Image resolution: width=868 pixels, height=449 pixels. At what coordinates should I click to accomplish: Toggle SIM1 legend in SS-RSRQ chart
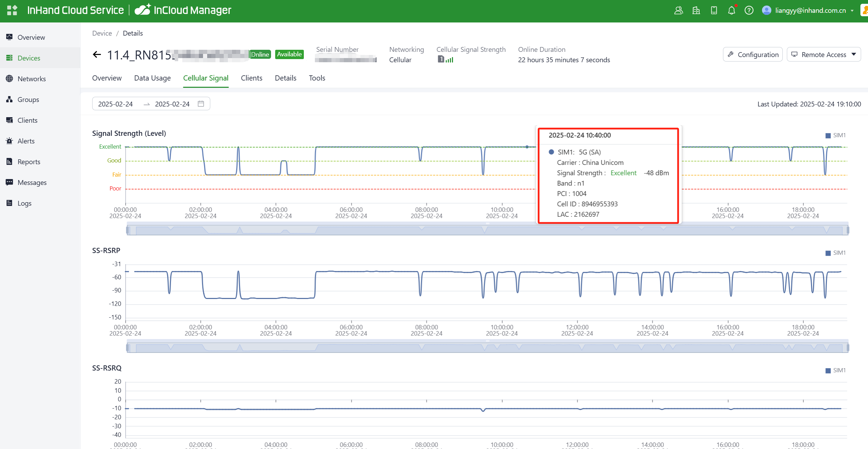(x=835, y=371)
